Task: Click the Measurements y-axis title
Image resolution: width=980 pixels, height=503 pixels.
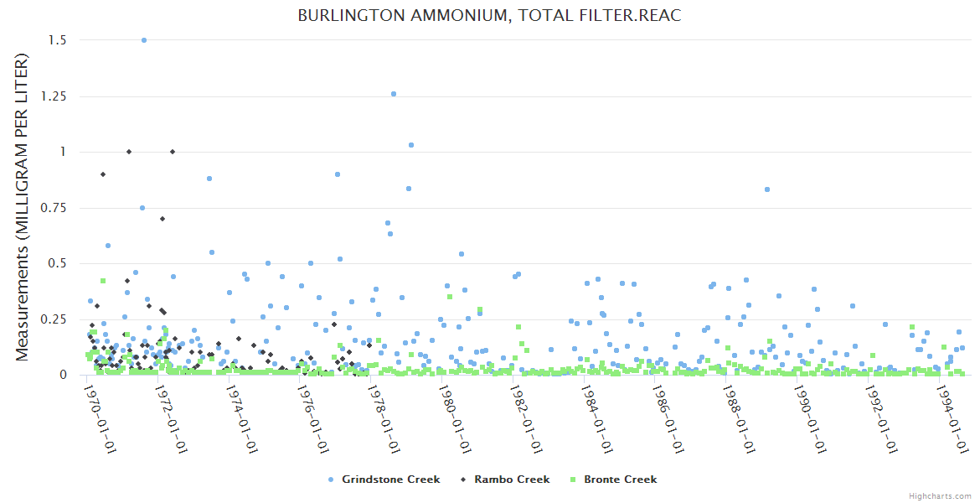Action: (x=23, y=207)
